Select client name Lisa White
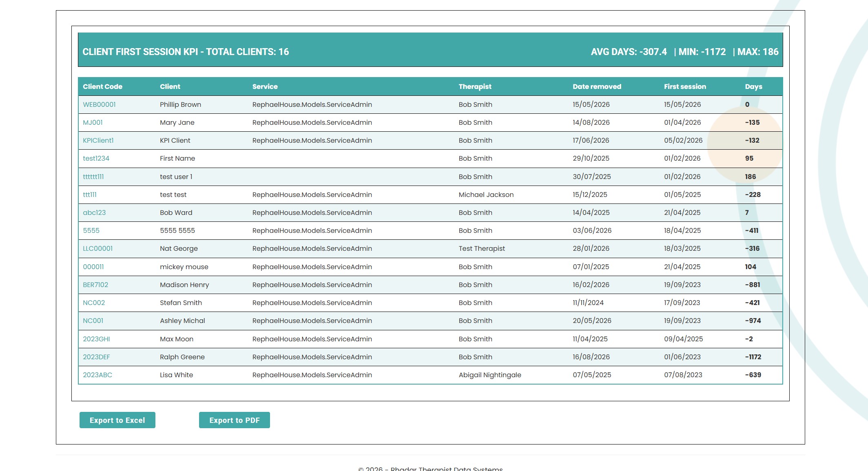 click(x=176, y=375)
